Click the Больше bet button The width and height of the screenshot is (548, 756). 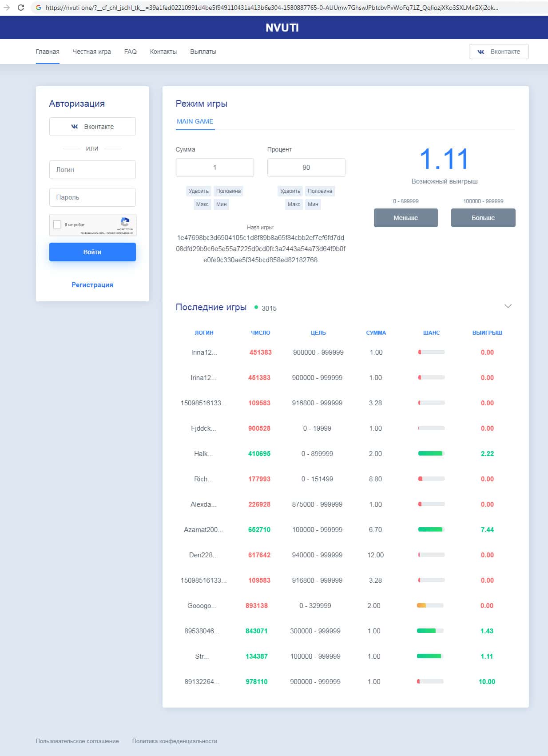(x=483, y=218)
